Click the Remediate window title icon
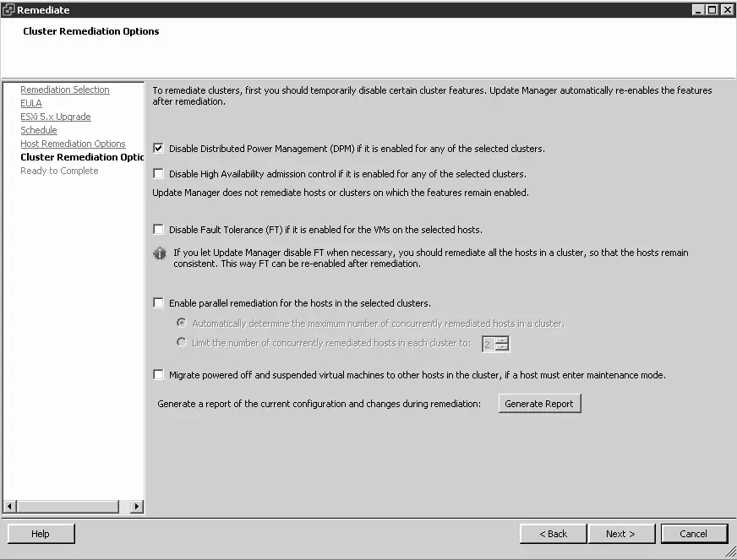737x560 pixels. (8, 9)
